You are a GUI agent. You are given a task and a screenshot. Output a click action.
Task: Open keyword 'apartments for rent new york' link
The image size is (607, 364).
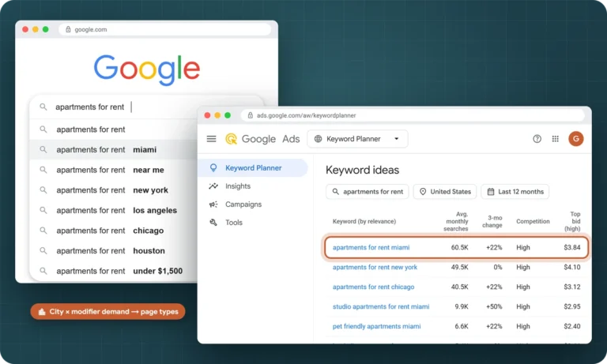(375, 268)
